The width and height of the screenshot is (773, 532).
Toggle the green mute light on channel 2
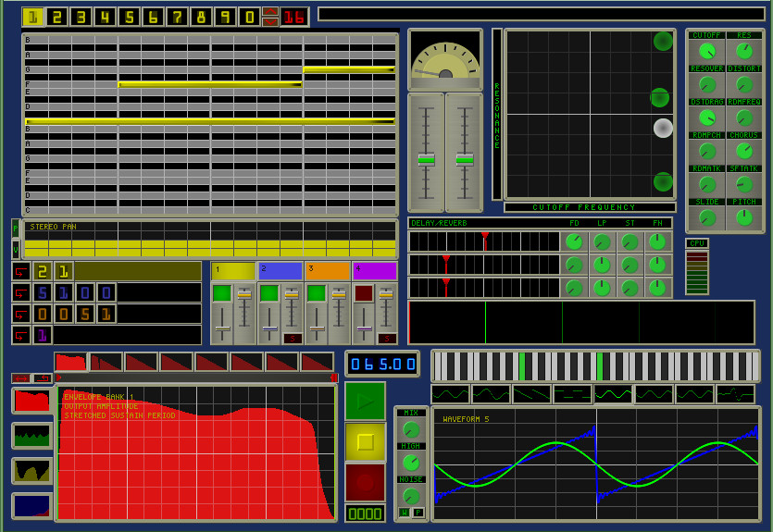[269, 293]
